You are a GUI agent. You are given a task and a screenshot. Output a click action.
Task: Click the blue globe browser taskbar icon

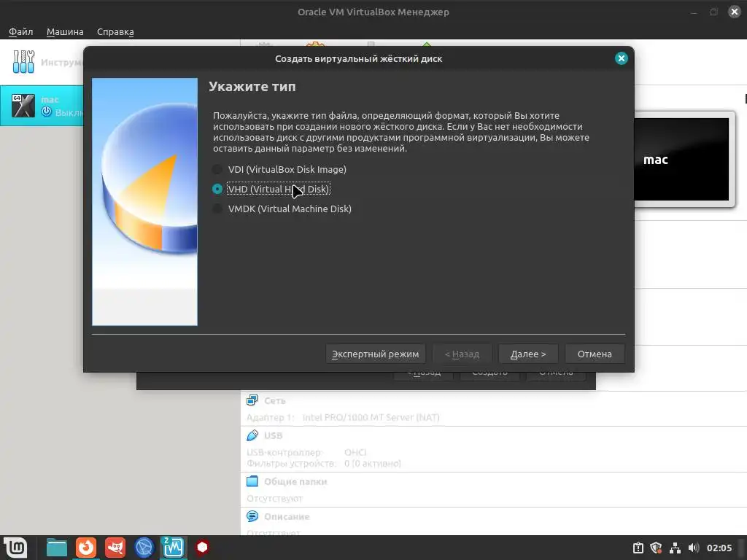(x=144, y=548)
